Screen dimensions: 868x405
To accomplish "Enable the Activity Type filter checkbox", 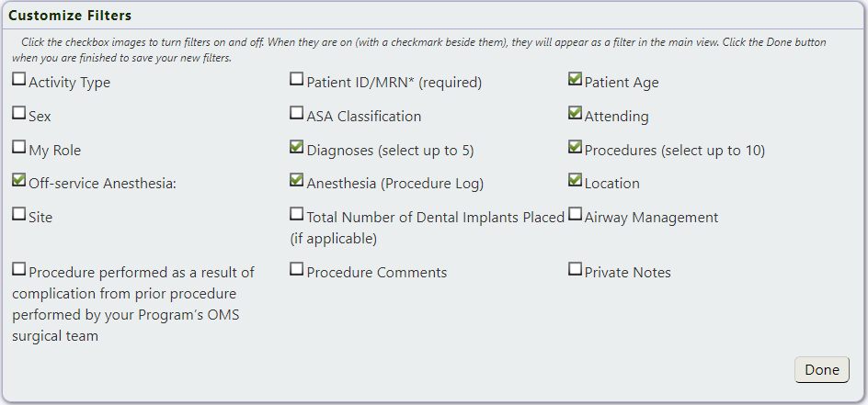I will pyautogui.click(x=18, y=79).
